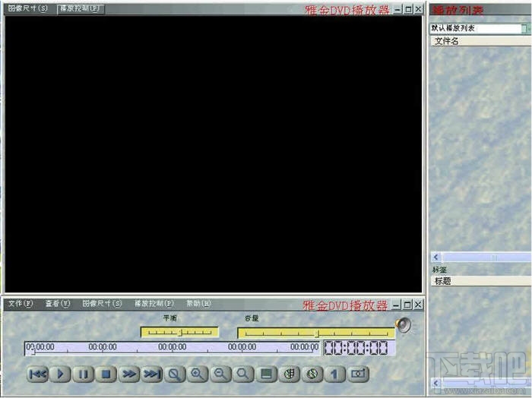The image size is (532, 398).
Task: Click bookmark list scrollbar left arrow
Action: tap(436, 383)
